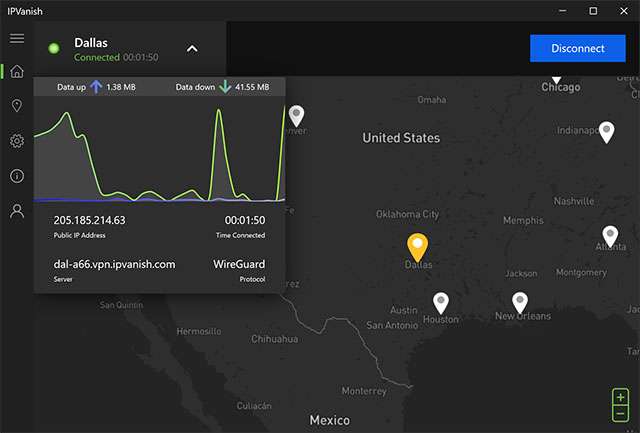The image size is (640, 433).
Task: Select the Atlanta map pin
Action: [610, 236]
